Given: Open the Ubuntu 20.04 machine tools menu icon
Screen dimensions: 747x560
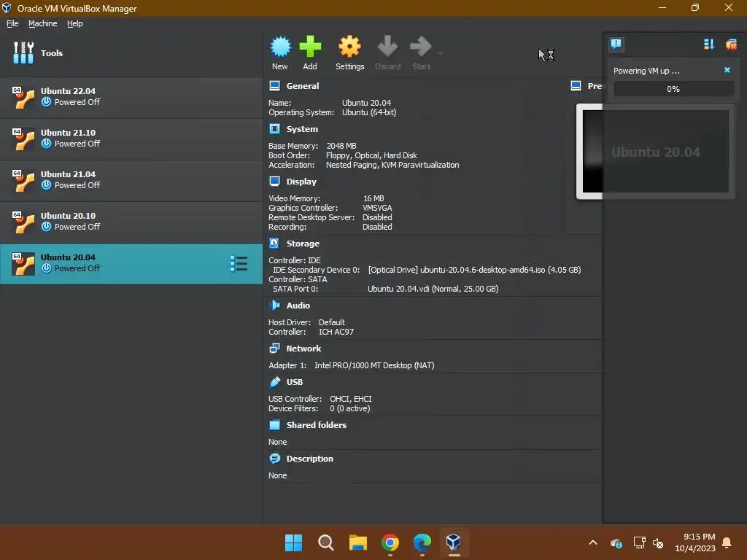Looking at the screenshot, I should pos(239,264).
